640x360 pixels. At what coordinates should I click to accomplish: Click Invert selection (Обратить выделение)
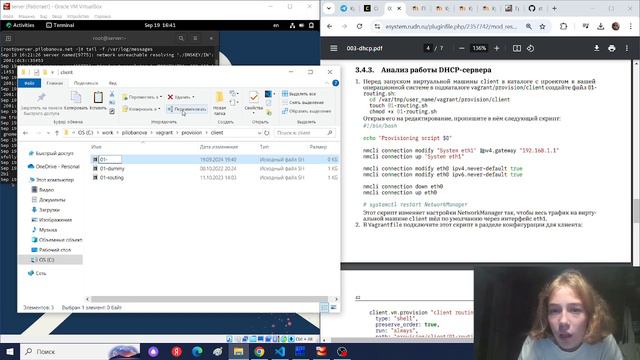(x=307, y=111)
